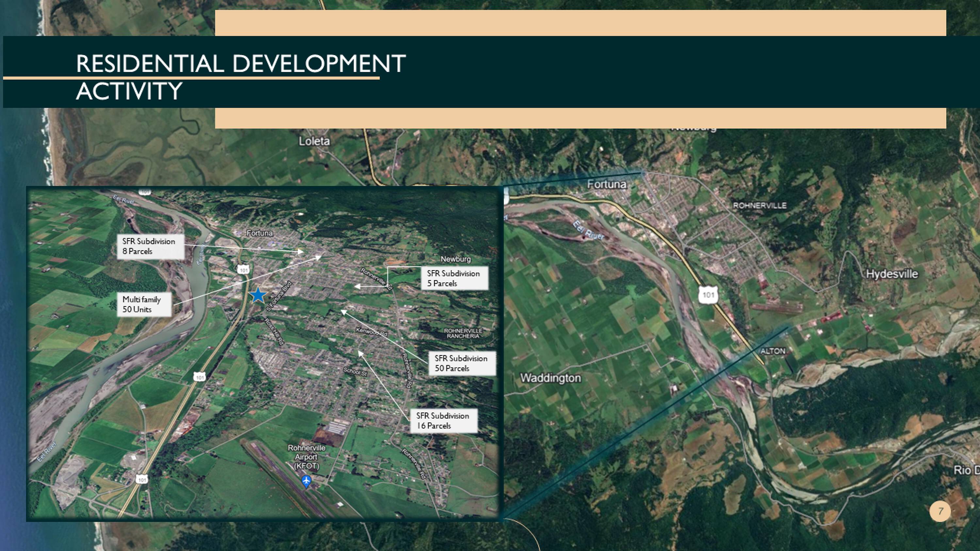Click the 101 shield beside the blue star
The height and width of the screenshot is (551, 980).
pos(243,270)
